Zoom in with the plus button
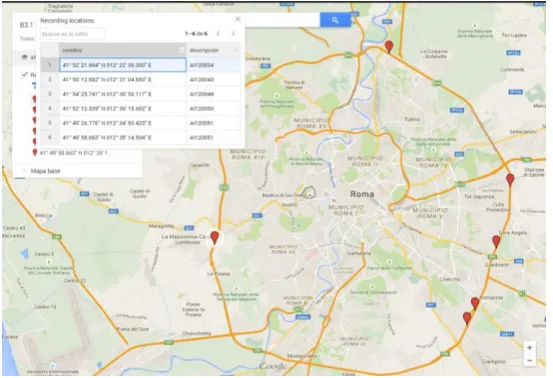Screen dimensions: 553x378 click(529, 348)
